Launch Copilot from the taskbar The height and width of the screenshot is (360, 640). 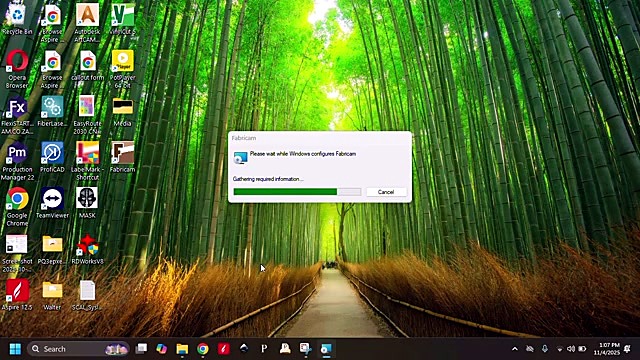pos(162,349)
